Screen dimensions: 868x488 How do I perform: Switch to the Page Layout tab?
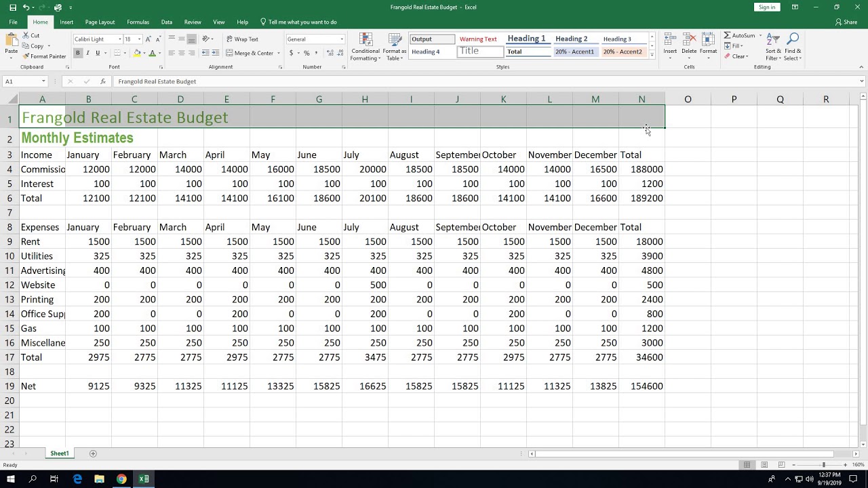tap(100, 22)
